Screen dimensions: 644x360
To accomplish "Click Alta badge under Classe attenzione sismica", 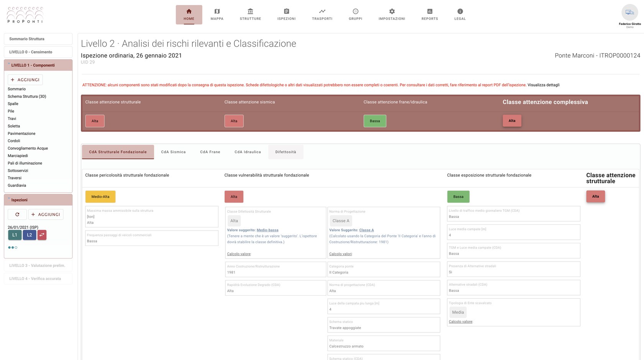I will coord(234,121).
